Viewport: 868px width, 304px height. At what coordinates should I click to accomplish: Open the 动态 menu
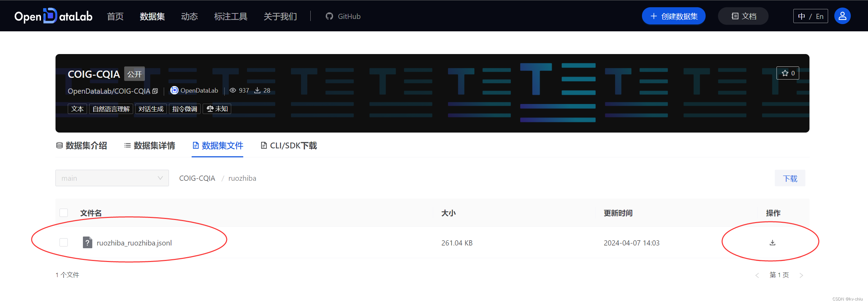(x=189, y=16)
